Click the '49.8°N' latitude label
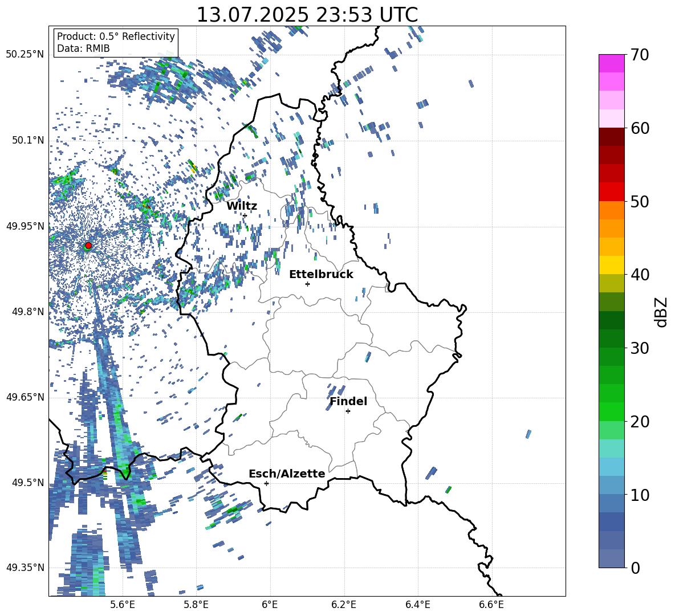 tap(27, 312)
